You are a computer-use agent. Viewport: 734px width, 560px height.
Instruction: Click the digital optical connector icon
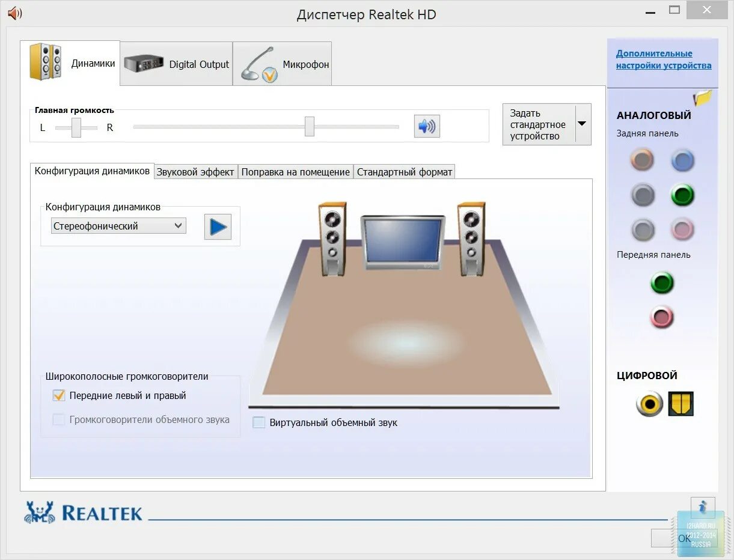681,404
